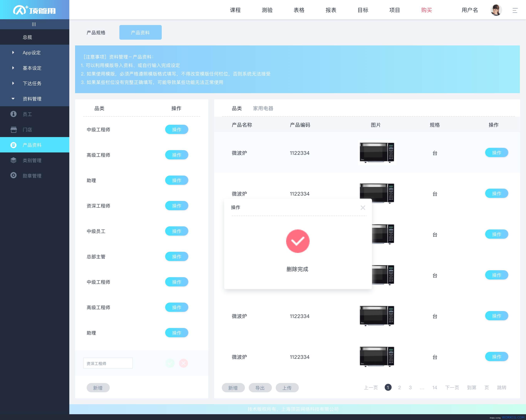Image resolution: width=526 pixels, height=420 pixels.
Task: Jump to page 14 in pagination
Action: [435, 387]
